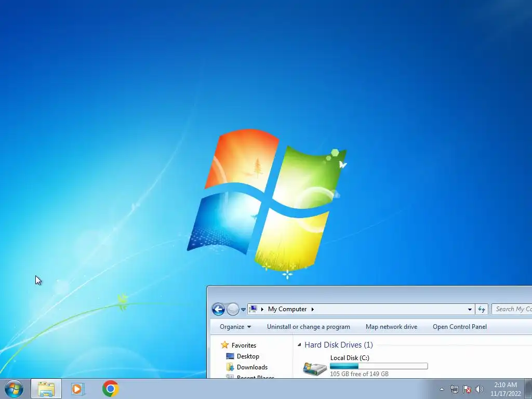Click Open Control Panel

tap(460, 327)
